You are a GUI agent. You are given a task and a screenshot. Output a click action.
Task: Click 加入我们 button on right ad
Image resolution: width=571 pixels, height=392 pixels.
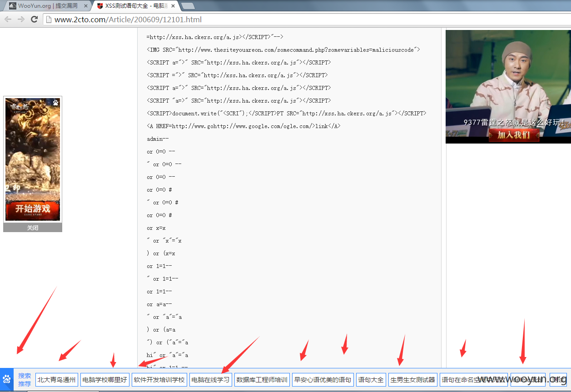click(514, 135)
